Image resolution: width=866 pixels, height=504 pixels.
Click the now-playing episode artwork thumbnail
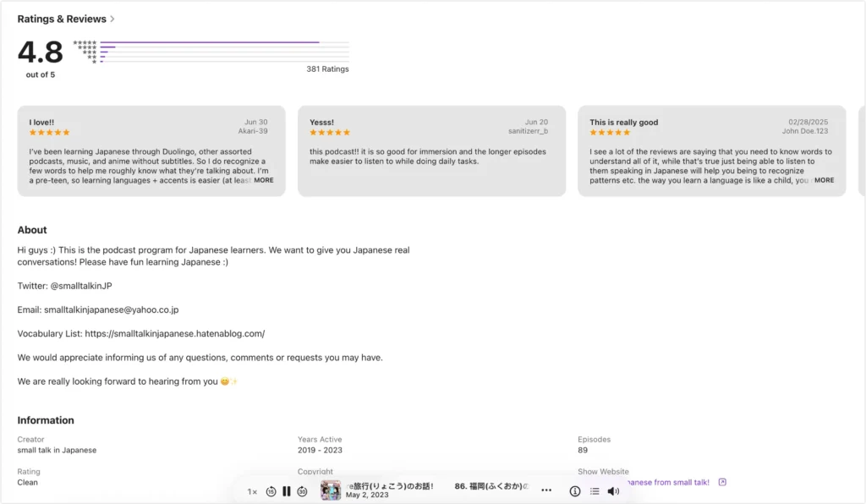pos(331,490)
